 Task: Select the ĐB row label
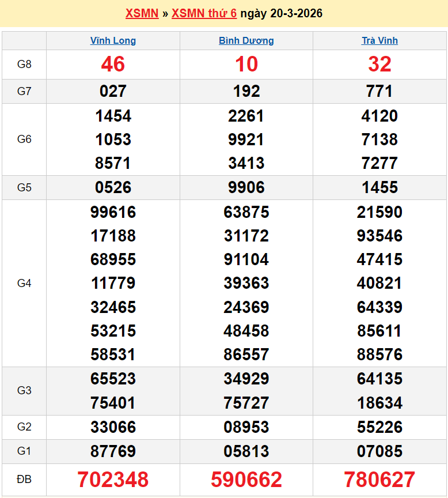(24, 480)
